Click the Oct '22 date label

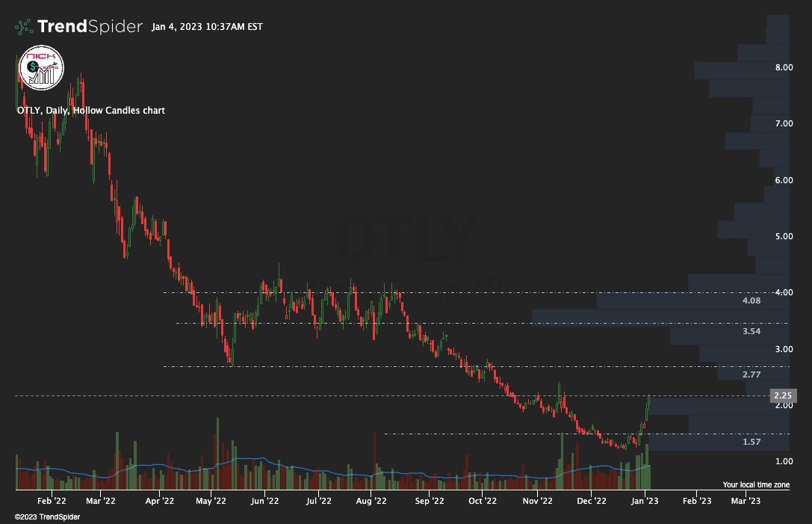[482, 501]
